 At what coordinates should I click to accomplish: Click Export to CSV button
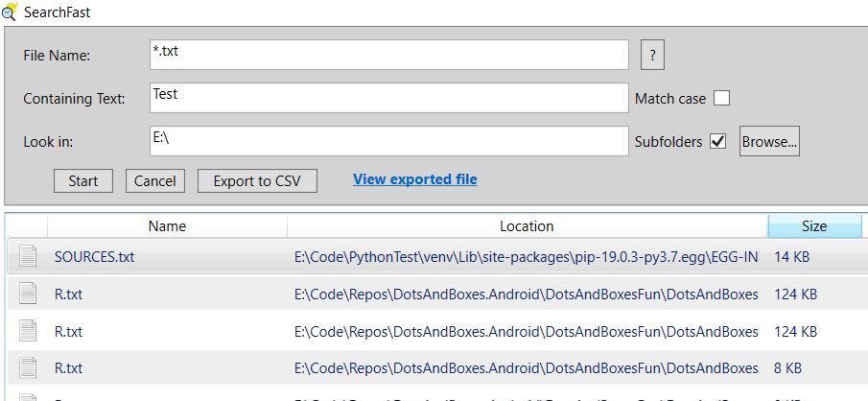coord(257,180)
